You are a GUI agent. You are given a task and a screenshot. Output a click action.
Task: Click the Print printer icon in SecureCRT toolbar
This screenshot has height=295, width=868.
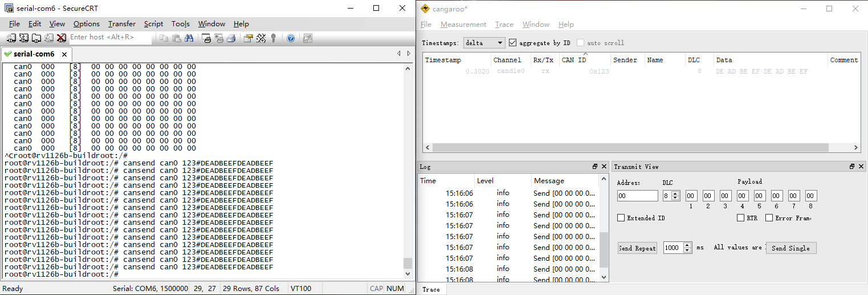231,38
